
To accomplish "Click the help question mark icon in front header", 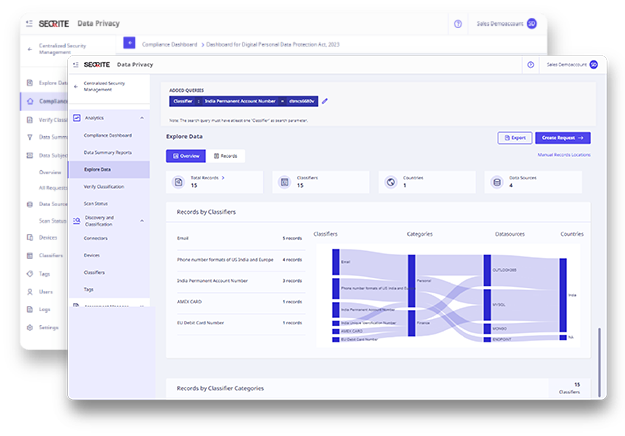I will pos(529,64).
